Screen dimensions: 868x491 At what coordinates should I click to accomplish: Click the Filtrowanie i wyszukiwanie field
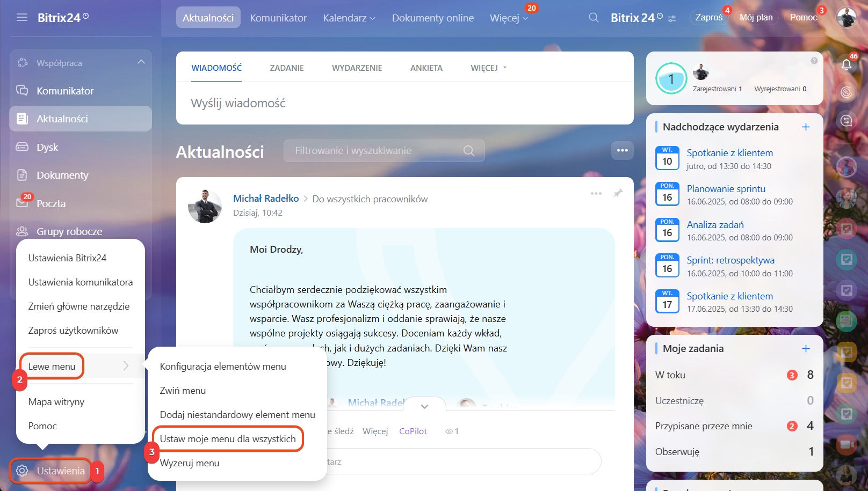pos(384,151)
